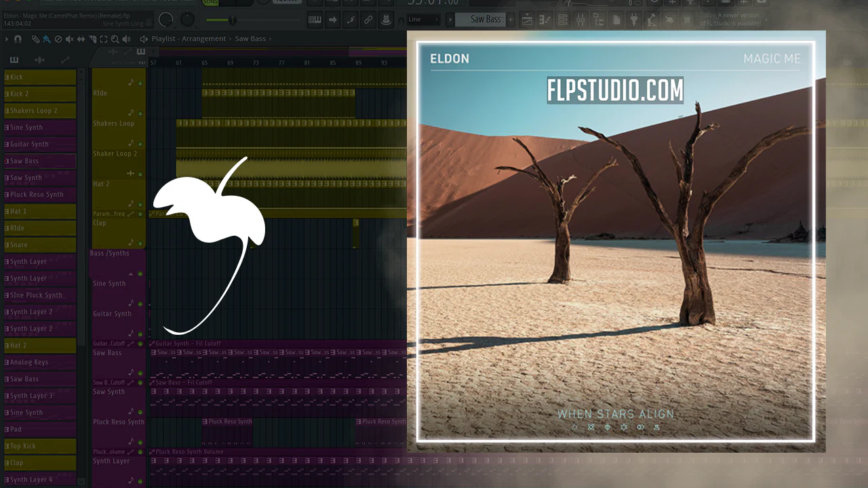
Task: Mute the Pluck Reso Synth track green light
Action: tap(140, 442)
